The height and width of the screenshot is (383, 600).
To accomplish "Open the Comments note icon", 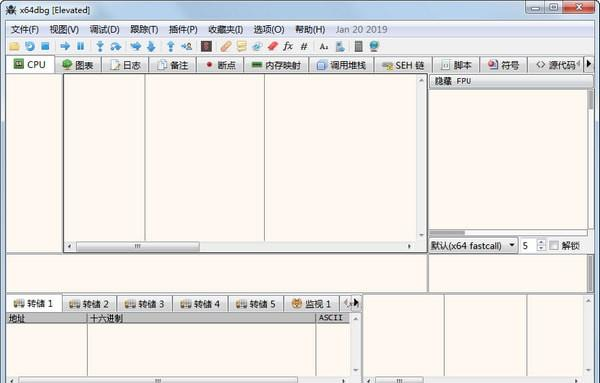I will point(241,47).
